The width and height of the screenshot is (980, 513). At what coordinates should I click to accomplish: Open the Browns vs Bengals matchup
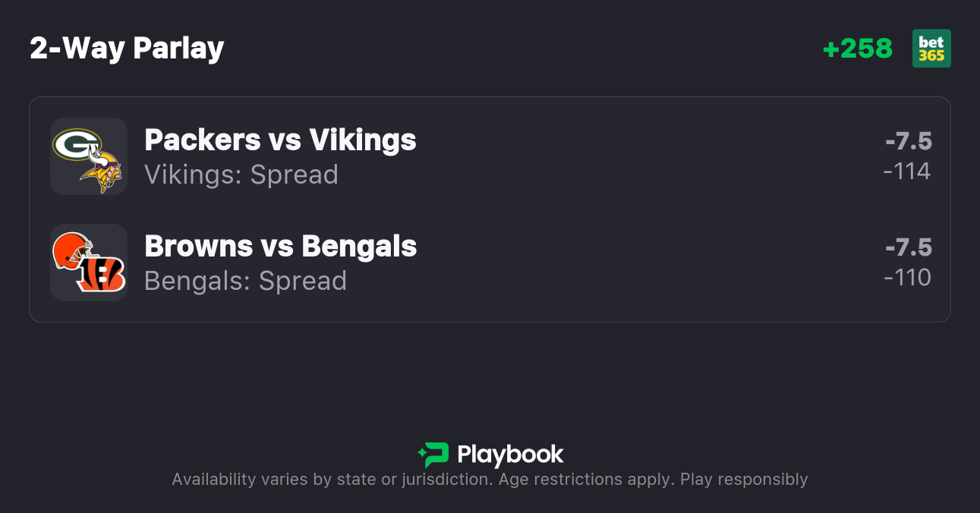click(280, 247)
